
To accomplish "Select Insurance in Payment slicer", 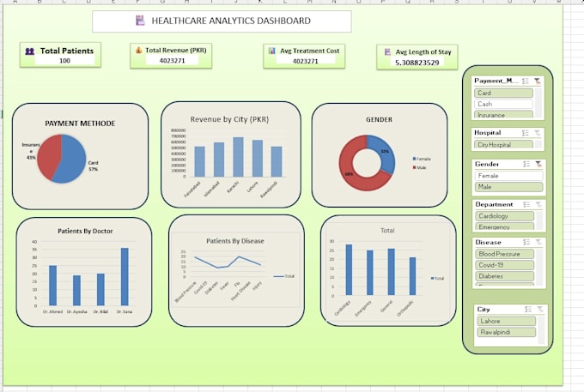I will coord(503,115).
